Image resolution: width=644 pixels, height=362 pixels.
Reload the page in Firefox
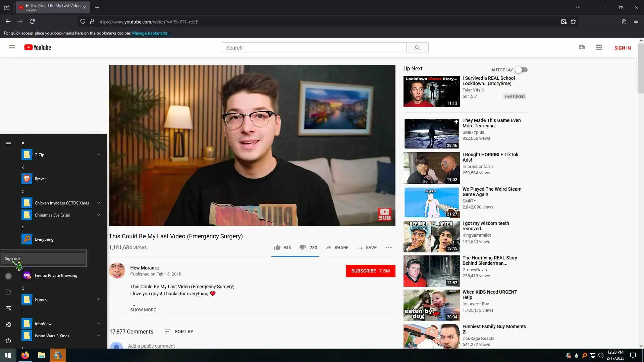[32, 22]
